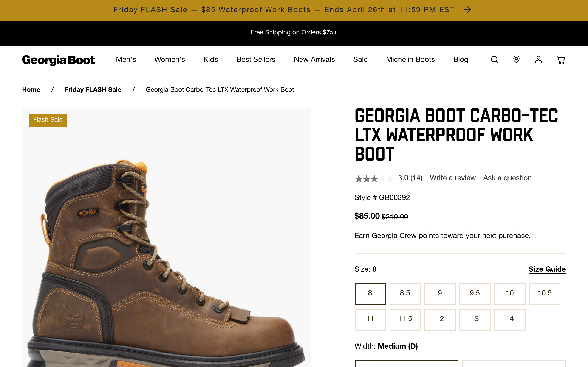The image size is (588, 367).
Task: View the shopping cart icon
Action: click(x=560, y=60)
